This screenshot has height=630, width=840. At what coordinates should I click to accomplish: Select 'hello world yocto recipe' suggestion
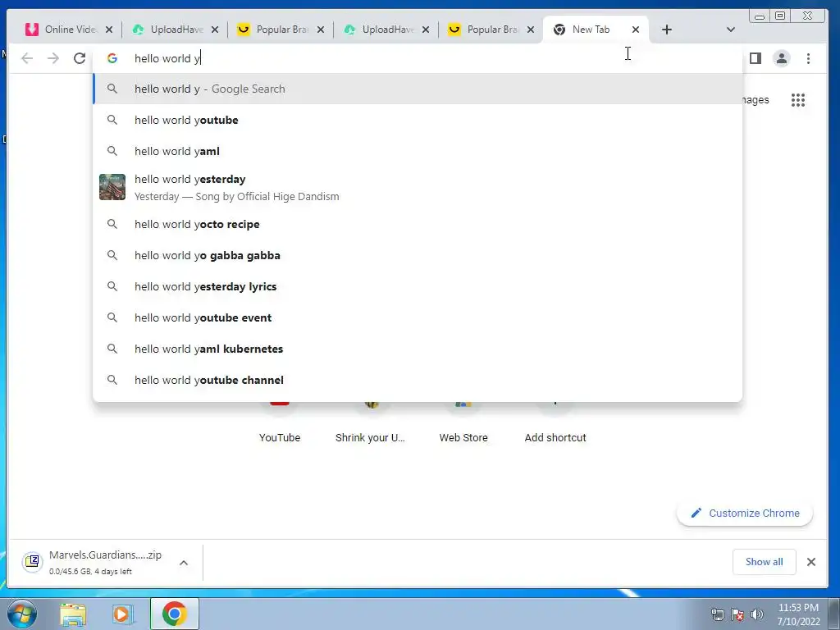(x=418, y=224)
